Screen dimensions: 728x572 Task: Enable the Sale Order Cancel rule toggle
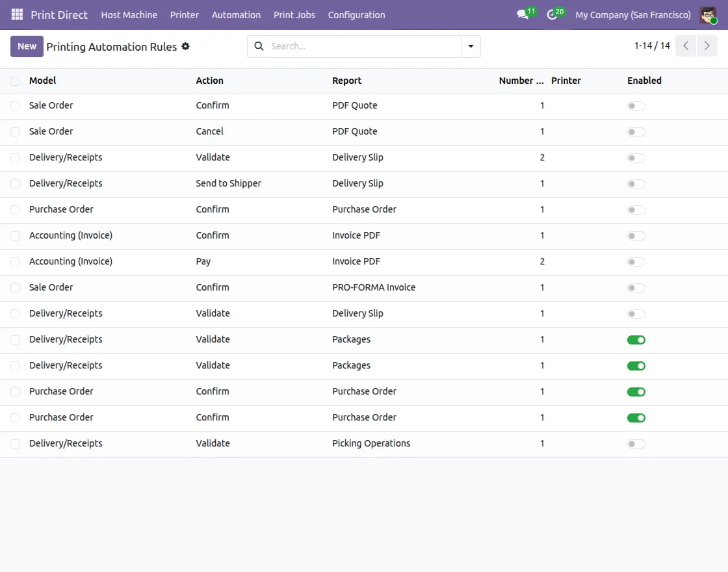[636, 132]
